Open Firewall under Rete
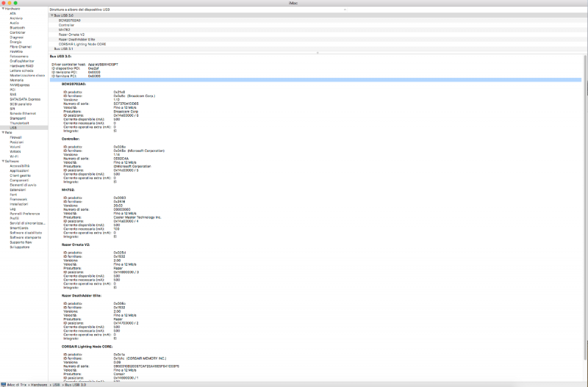 (15, 137)
